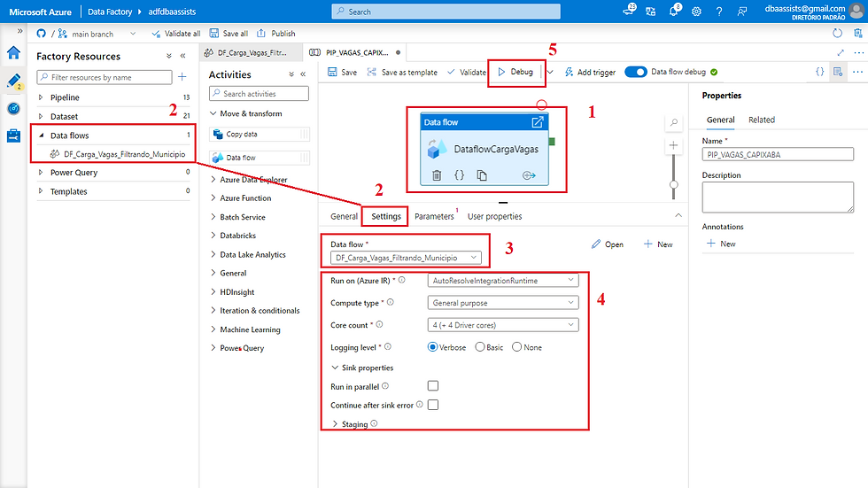Click the plus icon to add a resource
Screen dimensions: 868x488
182,77
